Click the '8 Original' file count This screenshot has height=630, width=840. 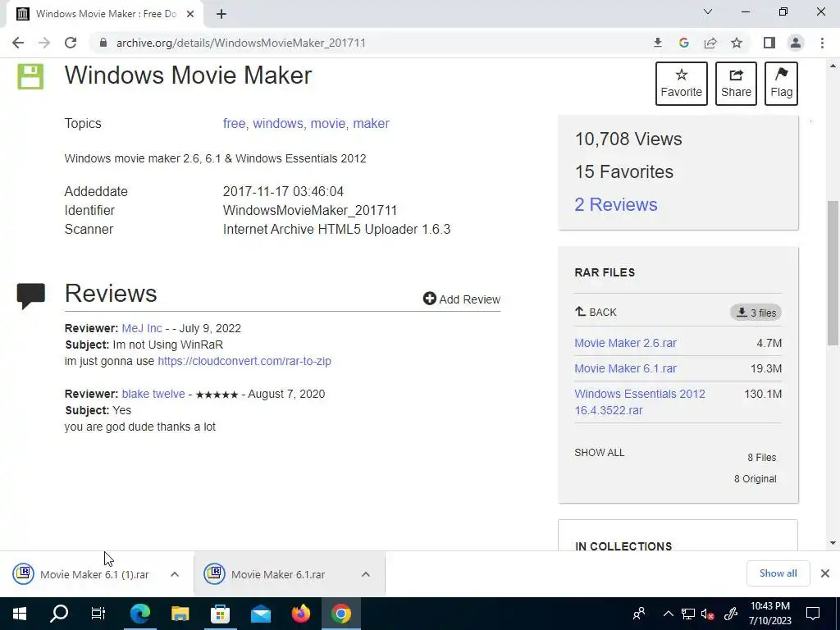click(755, 479)
